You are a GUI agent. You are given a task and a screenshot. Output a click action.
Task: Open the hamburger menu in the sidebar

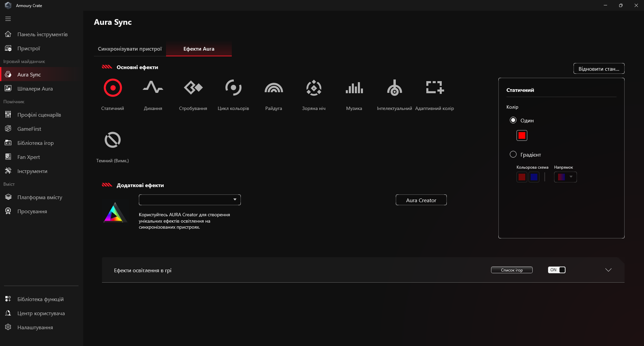coord(8,19)
